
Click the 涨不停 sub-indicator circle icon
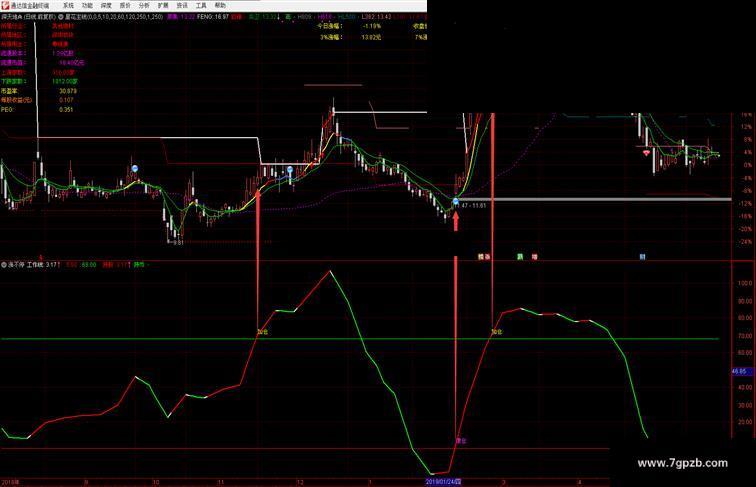4,265
